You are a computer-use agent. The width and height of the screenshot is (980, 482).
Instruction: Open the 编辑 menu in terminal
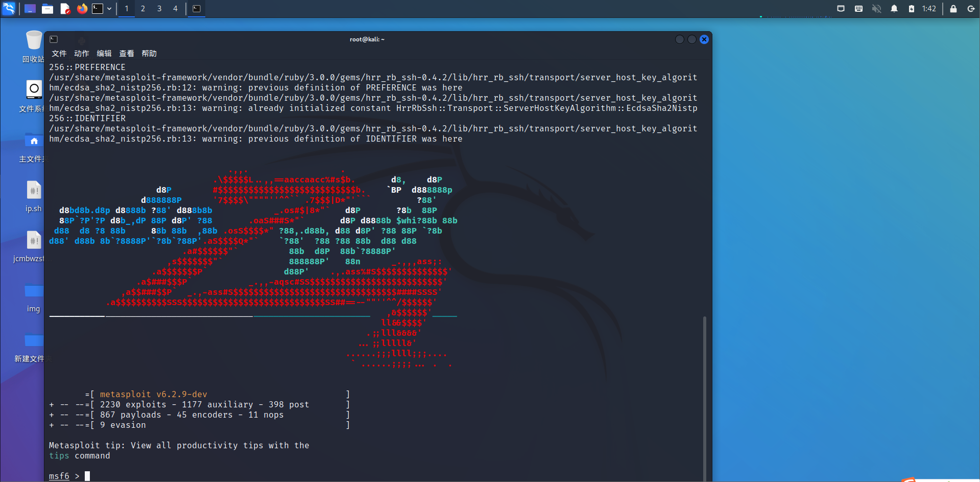[104, 54]
